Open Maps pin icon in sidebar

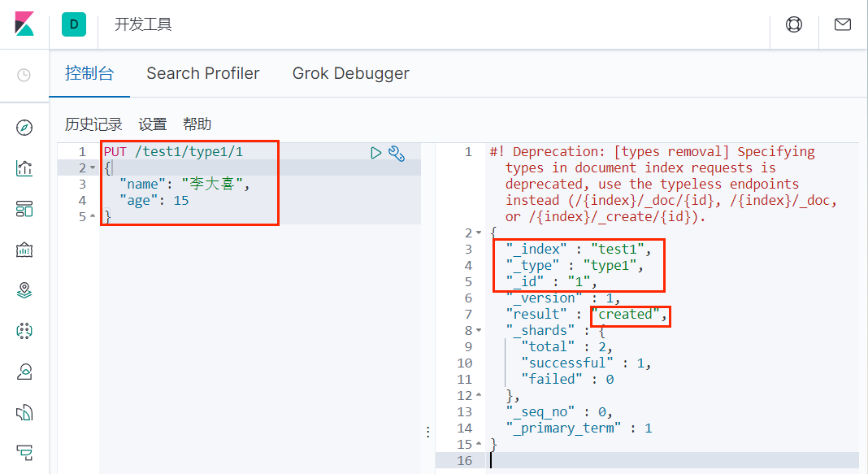point(24,290)
